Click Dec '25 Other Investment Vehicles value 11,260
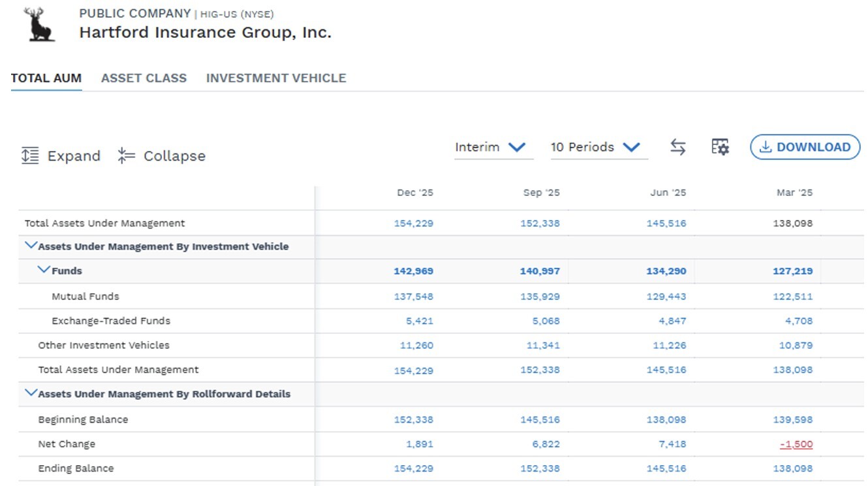 416,346
